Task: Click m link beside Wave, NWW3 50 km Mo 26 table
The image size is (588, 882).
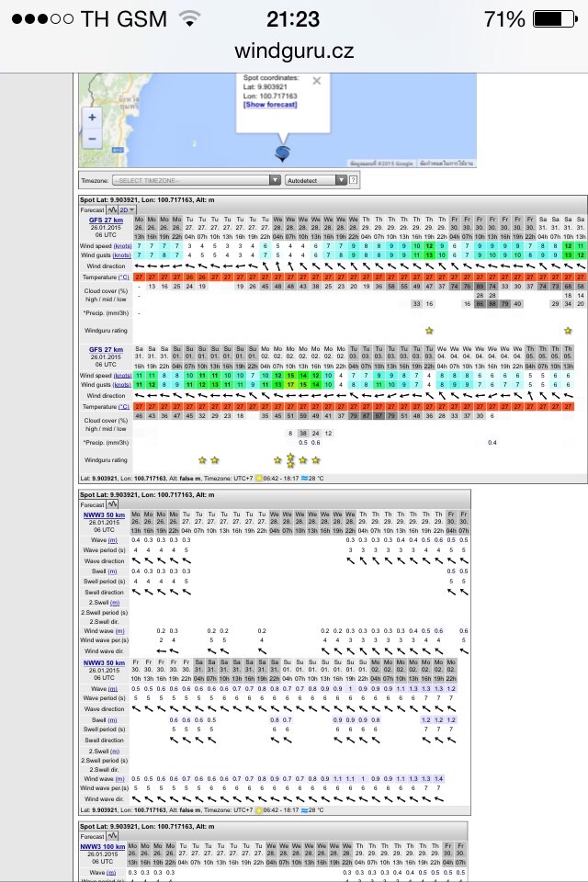Action: (x=112, y=540)
